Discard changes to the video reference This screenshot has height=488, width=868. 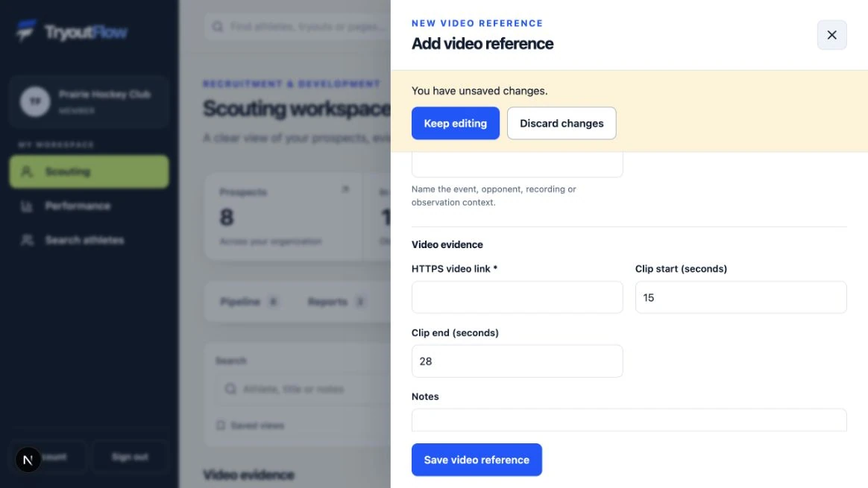pyautogui.click(x=562, y=124)
